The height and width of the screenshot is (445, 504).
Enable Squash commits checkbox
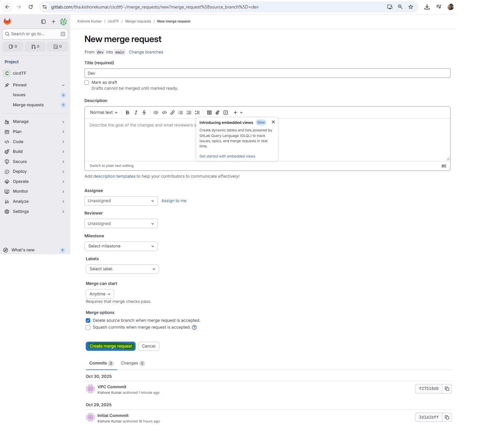88,327
